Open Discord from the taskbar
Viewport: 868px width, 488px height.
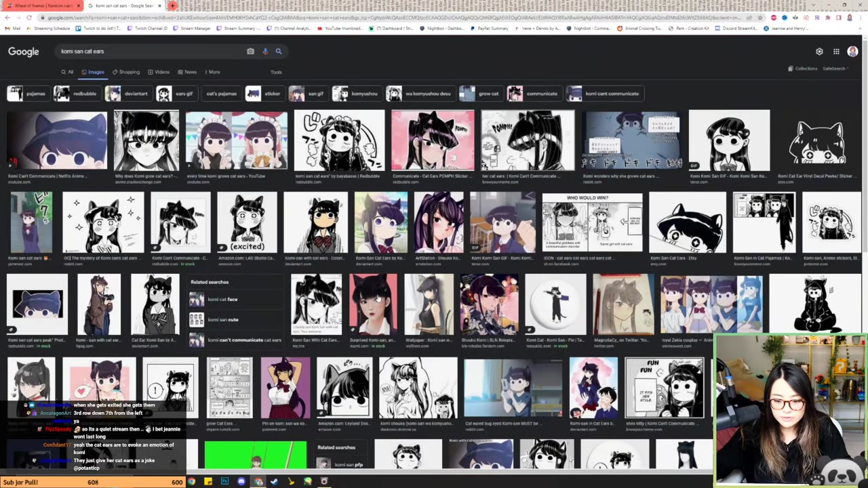pos(241,481)
